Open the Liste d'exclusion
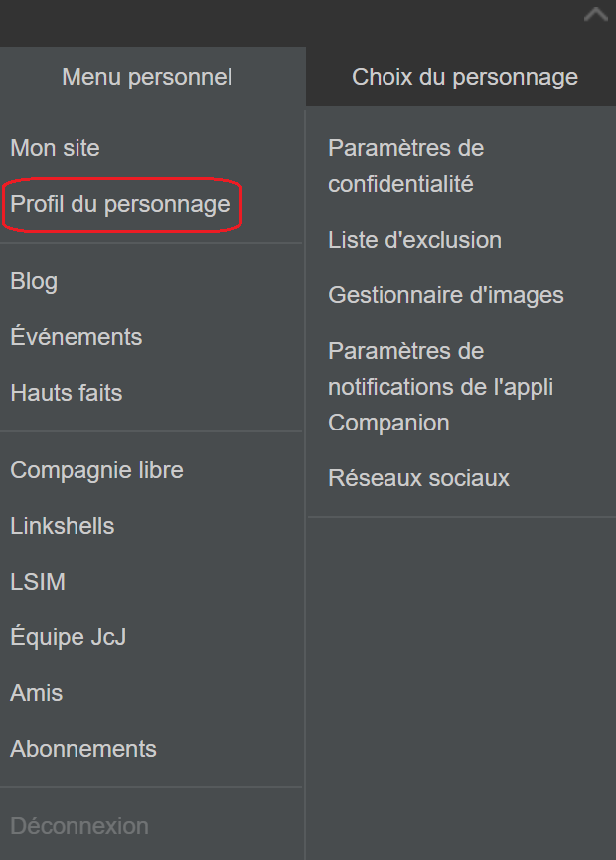This screenshot has width=616, height=860. 414,240
